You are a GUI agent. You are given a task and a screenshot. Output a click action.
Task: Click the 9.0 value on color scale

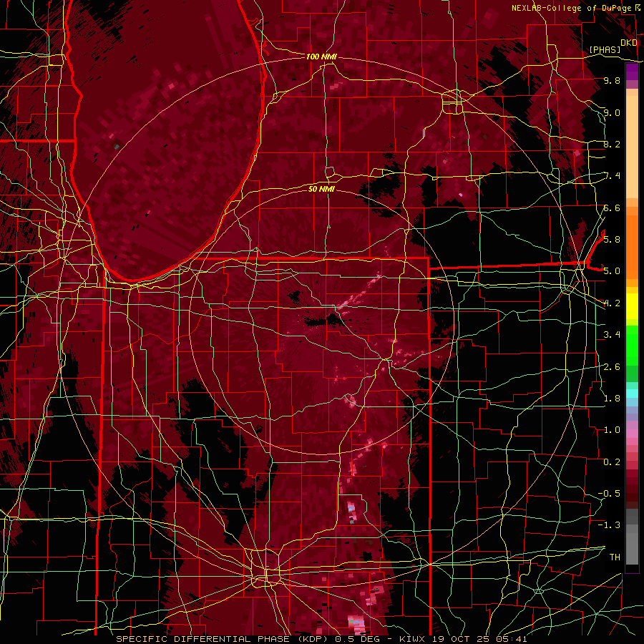pos(612,112)
